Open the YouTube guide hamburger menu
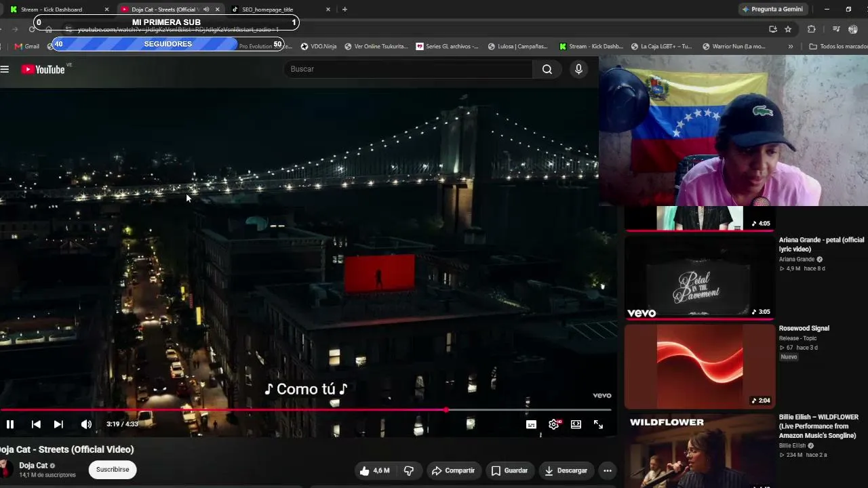868x488 pixels. (5, 69)
